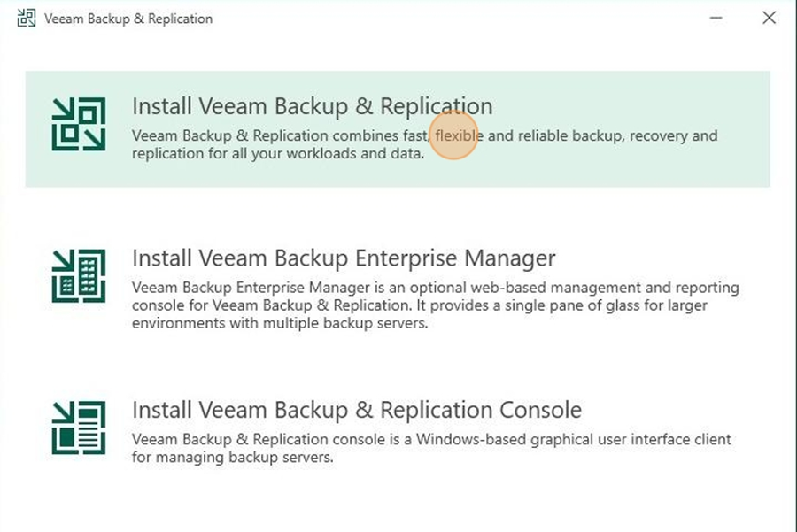797x532 pixels.
Task: Click the Replication Console install icon
Action: tap(79, 428)
